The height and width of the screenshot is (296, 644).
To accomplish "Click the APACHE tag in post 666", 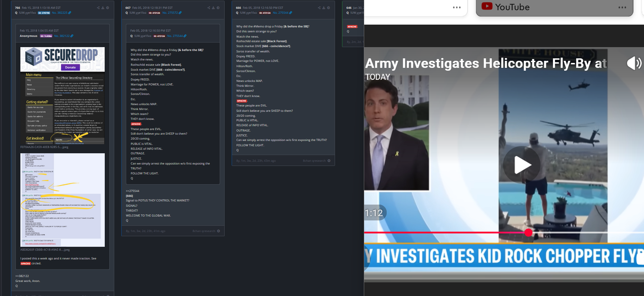I will pos(241,101).
